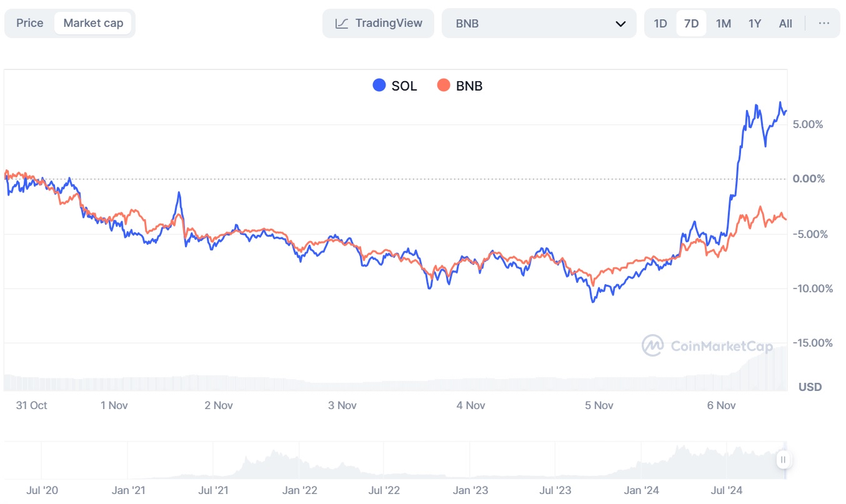Toggle SOL series via blue legend dot
Viewport: 846px width, 504px height.
coord(379,86)
